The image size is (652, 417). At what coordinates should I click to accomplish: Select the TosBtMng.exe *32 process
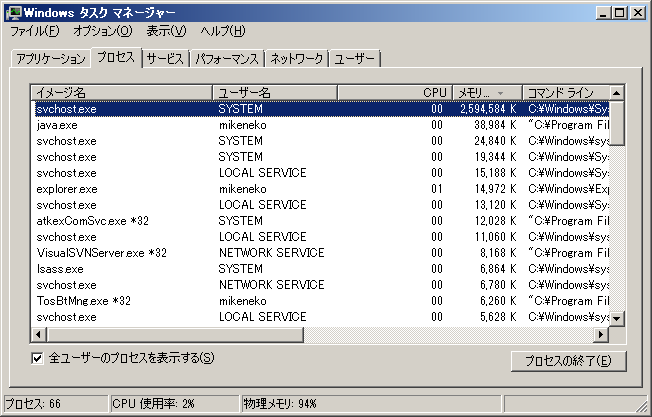click(x=320, y=301)
